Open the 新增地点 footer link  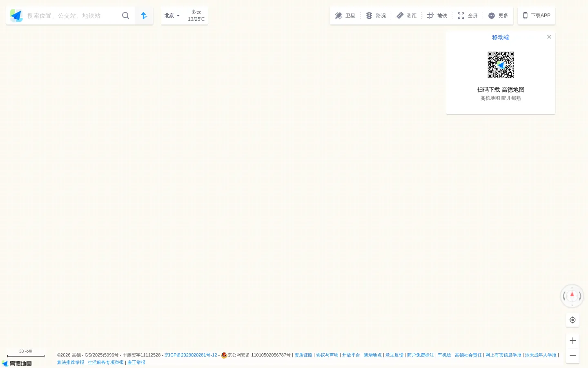(373, 355)
